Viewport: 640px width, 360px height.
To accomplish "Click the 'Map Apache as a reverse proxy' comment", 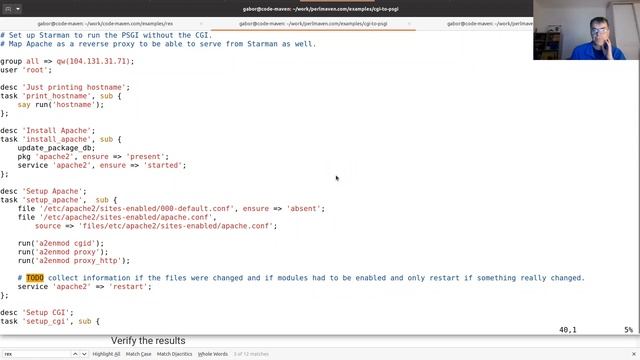I will pos(158,44).
